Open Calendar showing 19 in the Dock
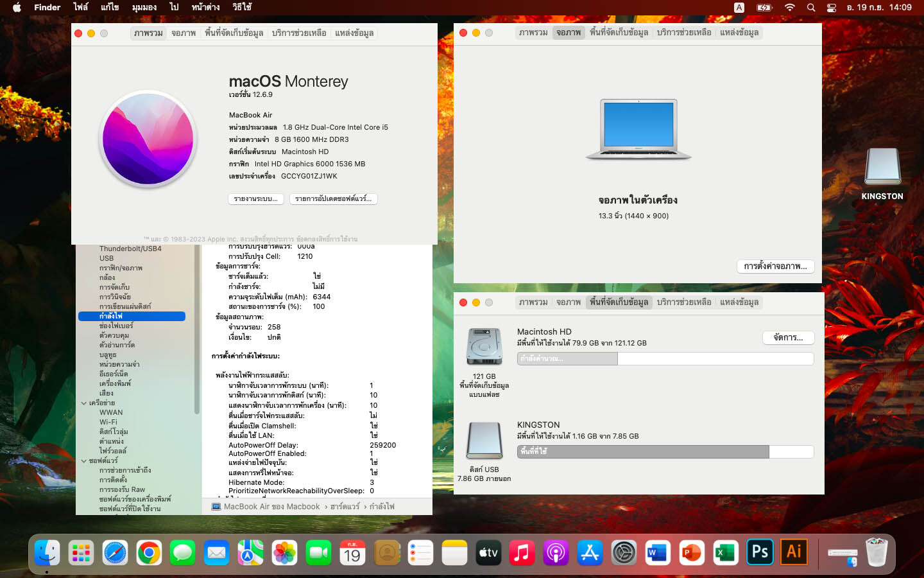 tap(352, 552)
